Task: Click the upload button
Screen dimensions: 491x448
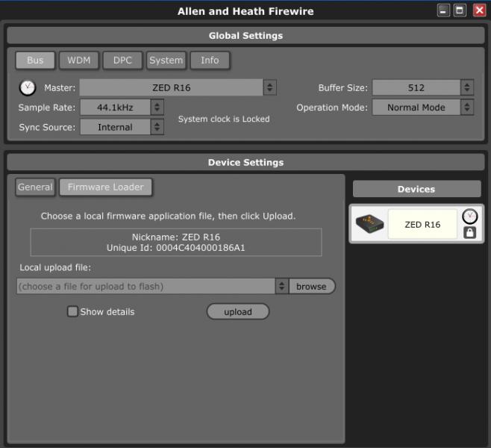Action: point(238,311)
